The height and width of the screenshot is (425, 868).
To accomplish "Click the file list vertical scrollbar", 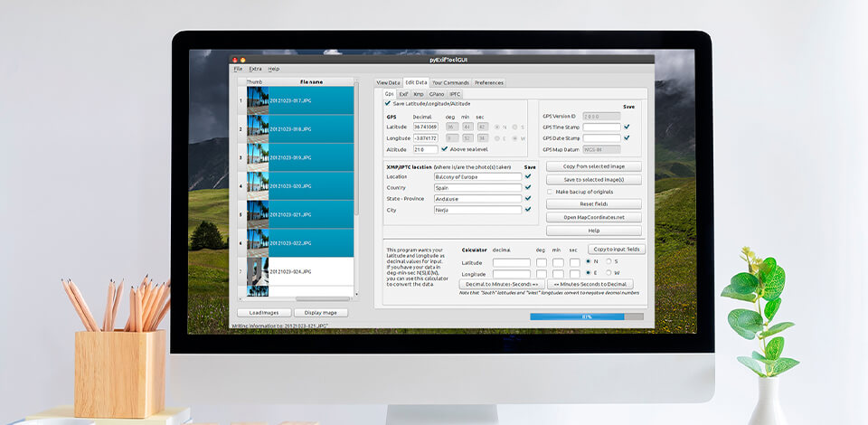I will 356,149.
